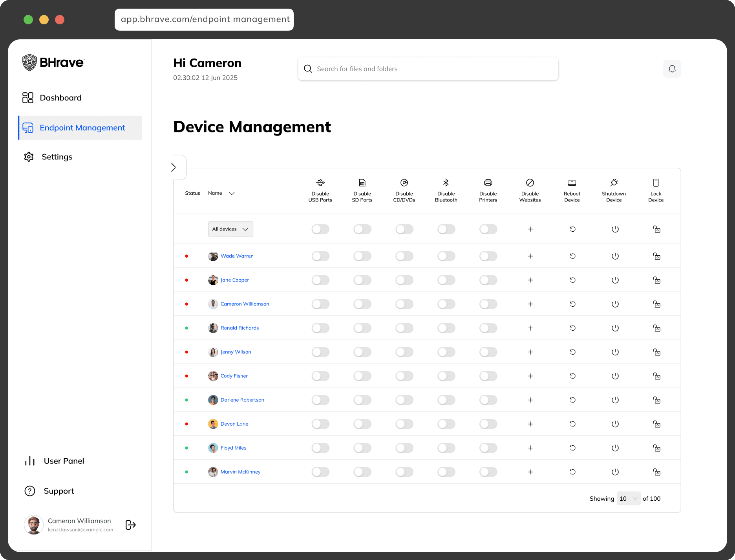Toggle Disable USB Ports for Jenny Wilson

(x=320, y=352)
